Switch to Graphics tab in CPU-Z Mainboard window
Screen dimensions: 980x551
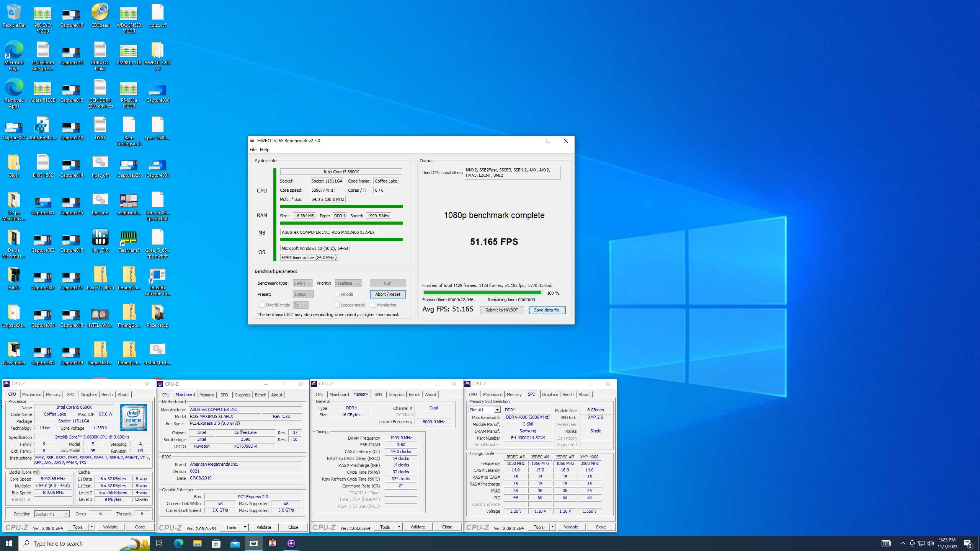tap(242, 395)
